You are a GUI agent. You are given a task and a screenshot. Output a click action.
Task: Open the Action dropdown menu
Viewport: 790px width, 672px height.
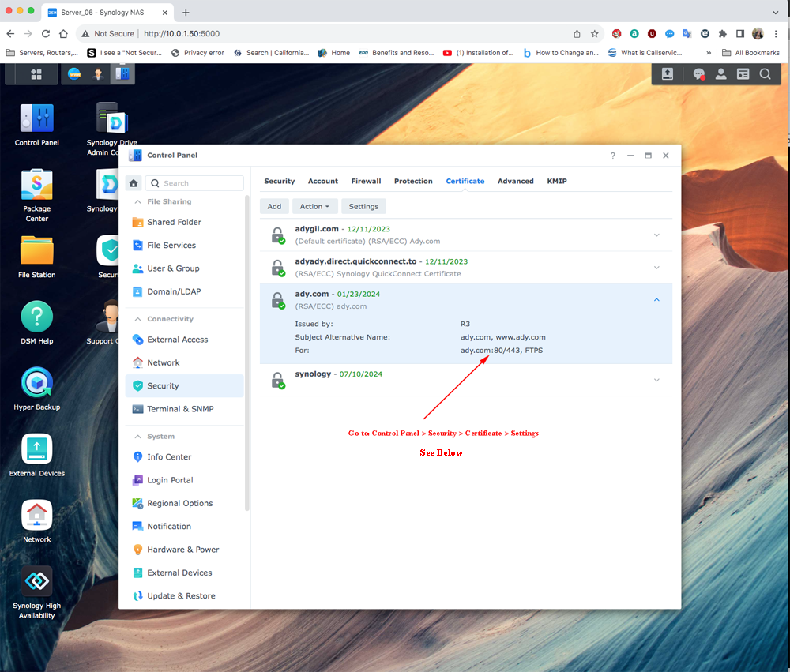pyautogui.click(x=314, y=206)
